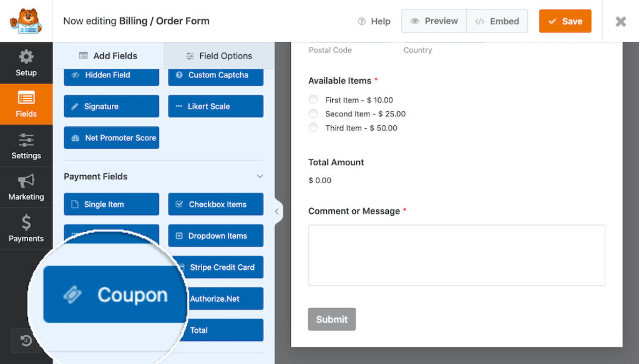639x364 pixels.
Task: Choose the Second Item $25.00 option
Action: click(x=313, y=113)
